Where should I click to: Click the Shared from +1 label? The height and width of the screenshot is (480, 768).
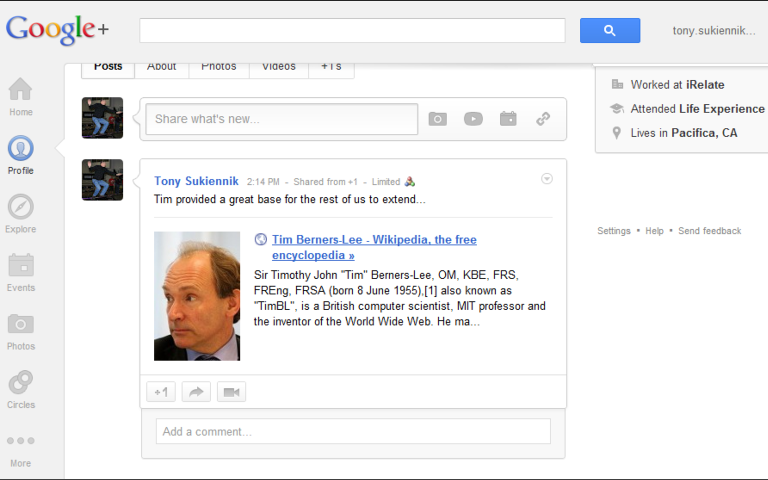(x=325, y=182)
